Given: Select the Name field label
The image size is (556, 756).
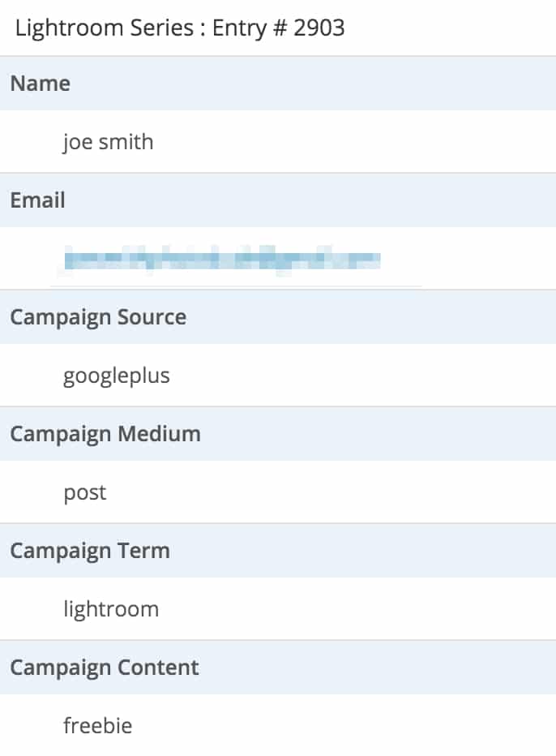Looking at the screenshot, I should click(41, 84).
